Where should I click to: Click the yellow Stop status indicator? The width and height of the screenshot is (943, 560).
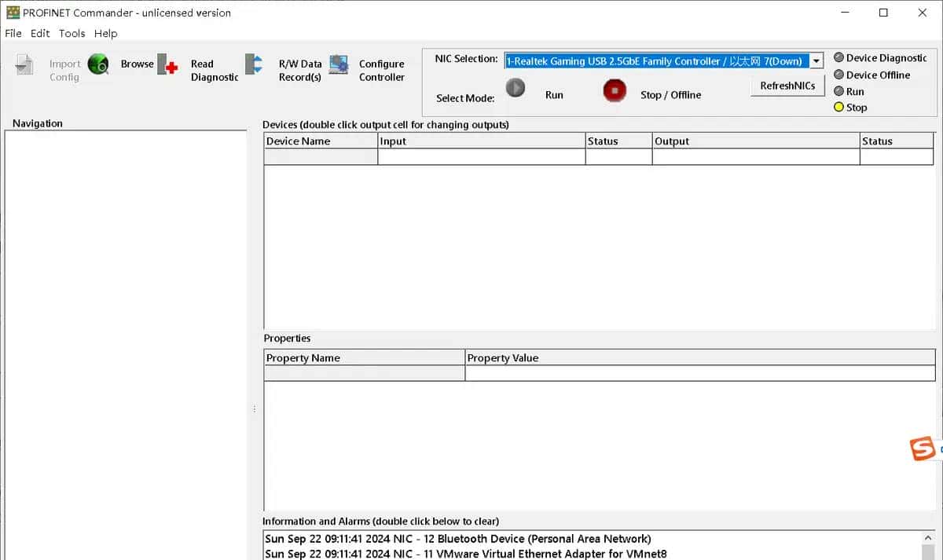[x=838, y=108]
